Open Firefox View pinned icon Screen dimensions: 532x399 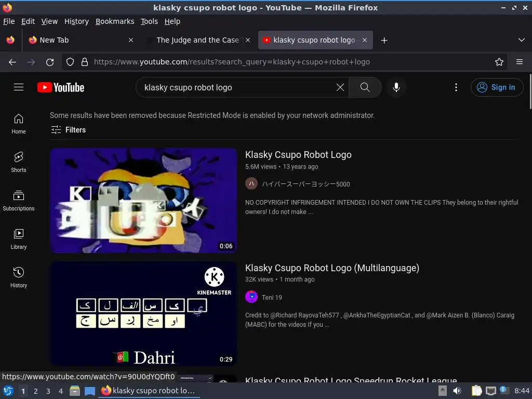click(10, 40)
